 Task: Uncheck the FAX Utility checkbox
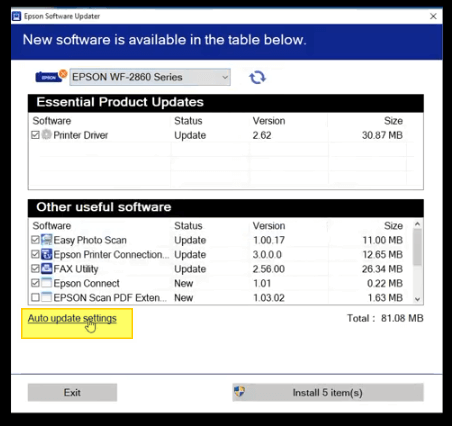[x=35, y=269]
